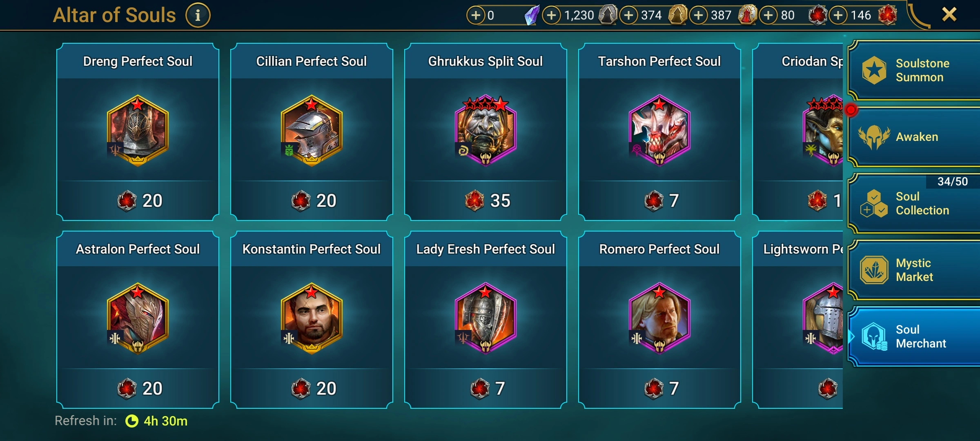This screenshot has width=980, height=441.
Task: Buy Cillian Perfect Soul for 20
Action: (x=312, y=200)
